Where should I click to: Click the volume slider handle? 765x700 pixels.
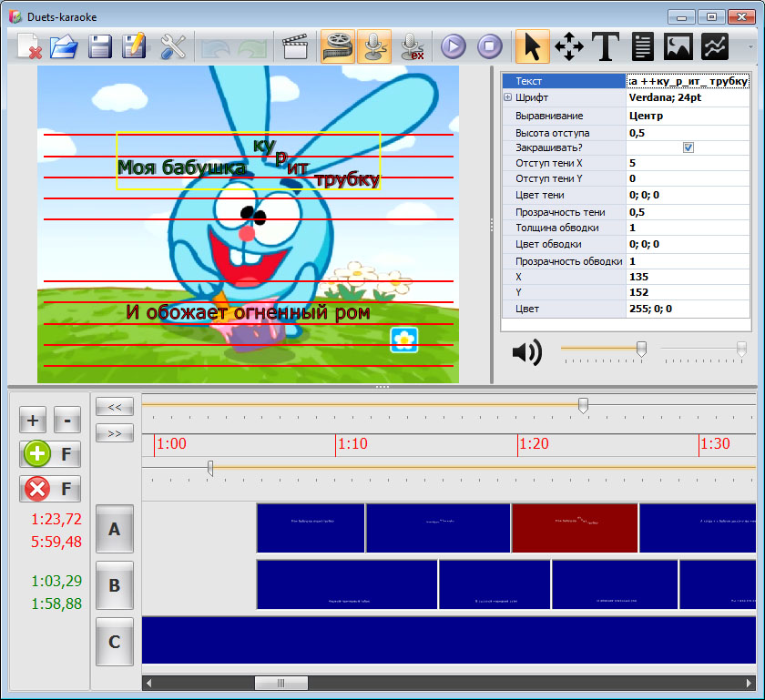coord(641,349)
